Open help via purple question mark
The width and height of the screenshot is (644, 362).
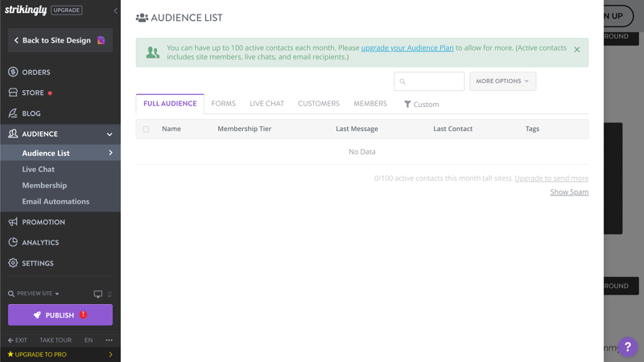(x=628, y=347)
